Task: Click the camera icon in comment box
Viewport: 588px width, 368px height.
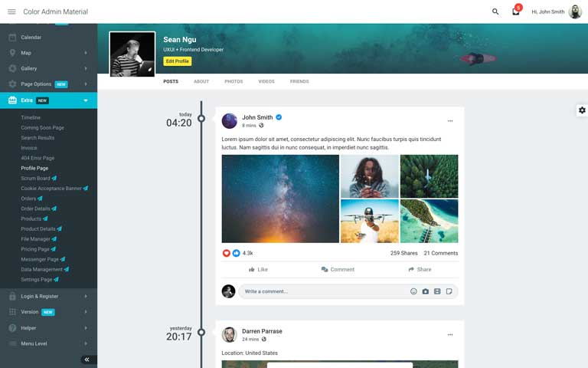Action: tap(425, 291)
